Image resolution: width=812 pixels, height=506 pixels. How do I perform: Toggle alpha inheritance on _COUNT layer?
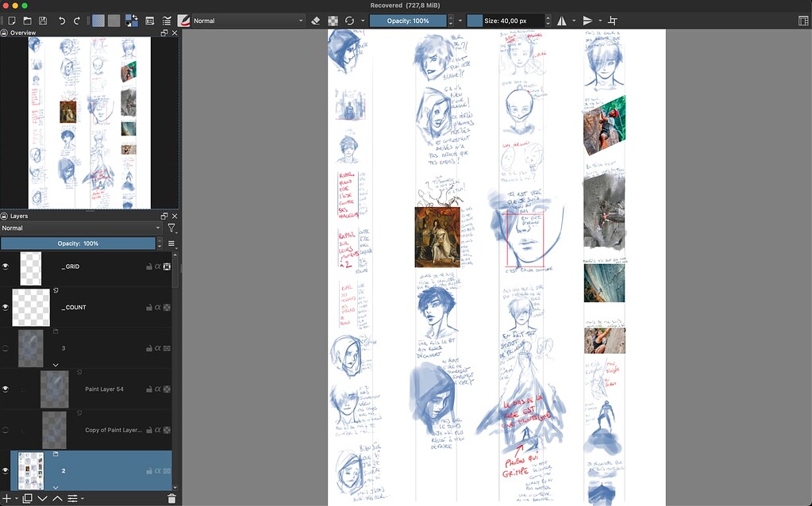coord(158,307)
